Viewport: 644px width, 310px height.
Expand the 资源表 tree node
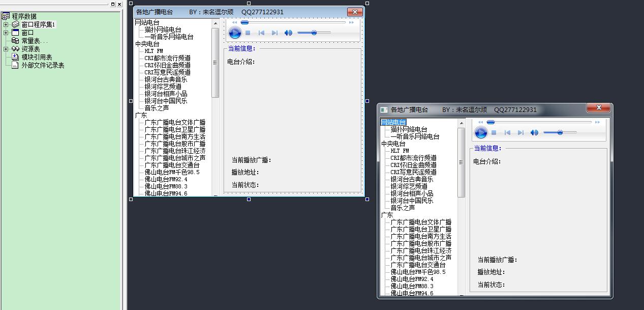[x=6, y=49]
